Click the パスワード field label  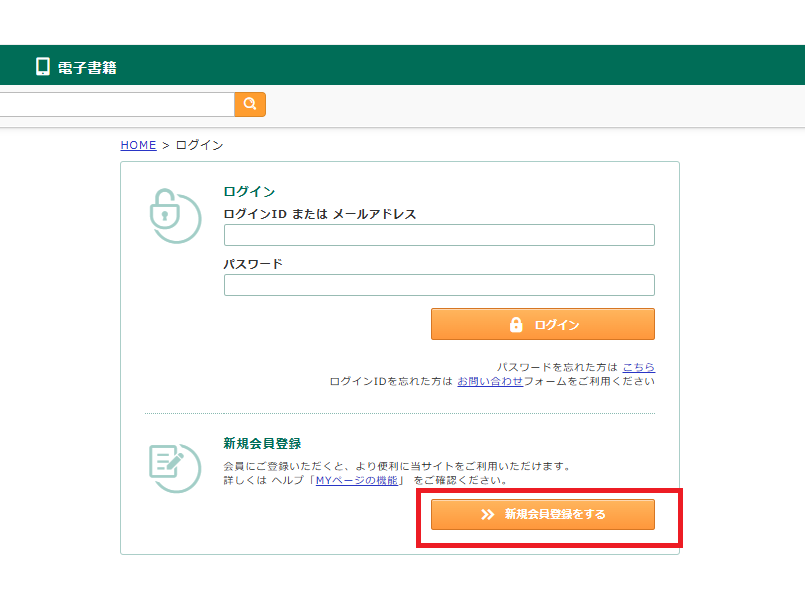(253, 264)
